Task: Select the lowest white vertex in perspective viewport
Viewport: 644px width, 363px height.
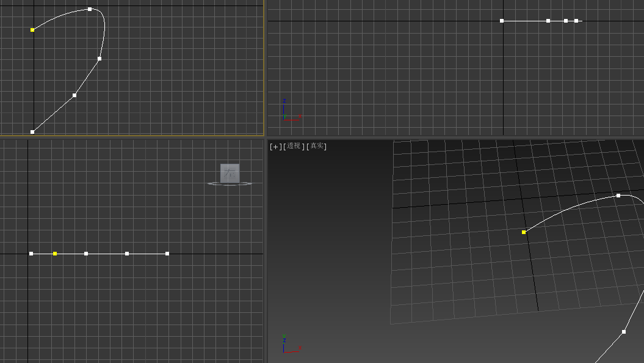Action: (x=624, y=332)
